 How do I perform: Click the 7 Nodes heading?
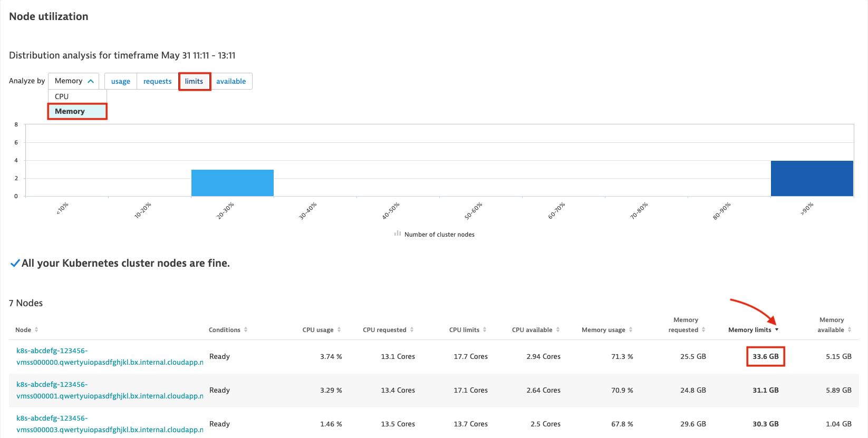point(26,303)
